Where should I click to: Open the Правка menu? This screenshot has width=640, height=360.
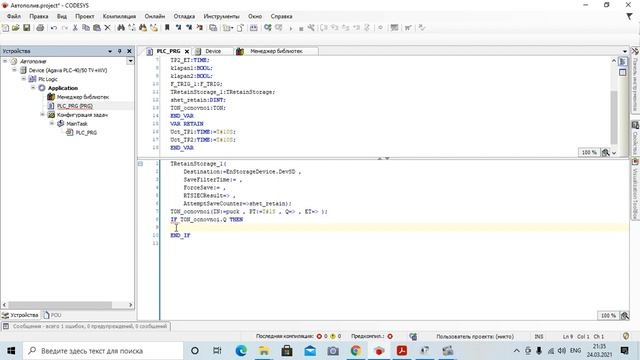(39, 16)
